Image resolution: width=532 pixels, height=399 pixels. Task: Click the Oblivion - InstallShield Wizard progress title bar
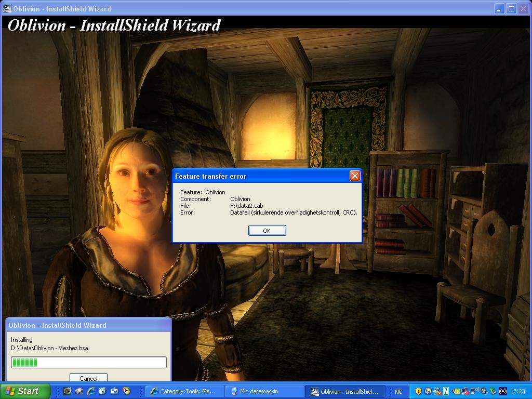(x=88, y=325)
